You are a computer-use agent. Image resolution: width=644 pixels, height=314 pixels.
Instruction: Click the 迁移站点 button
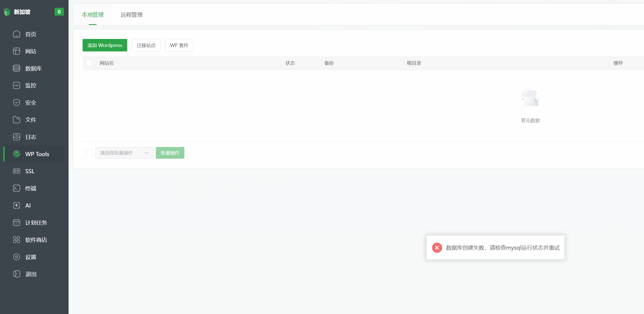pos(146,45)
